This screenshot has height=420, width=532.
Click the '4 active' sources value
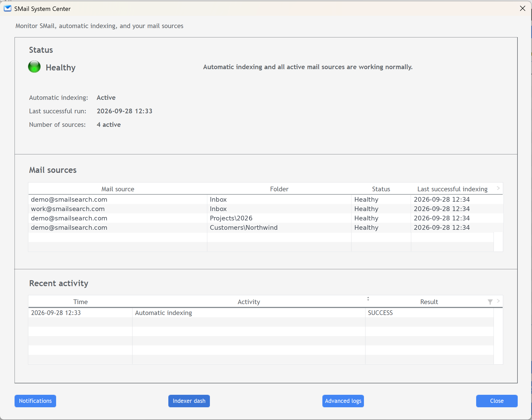[109, 124]
